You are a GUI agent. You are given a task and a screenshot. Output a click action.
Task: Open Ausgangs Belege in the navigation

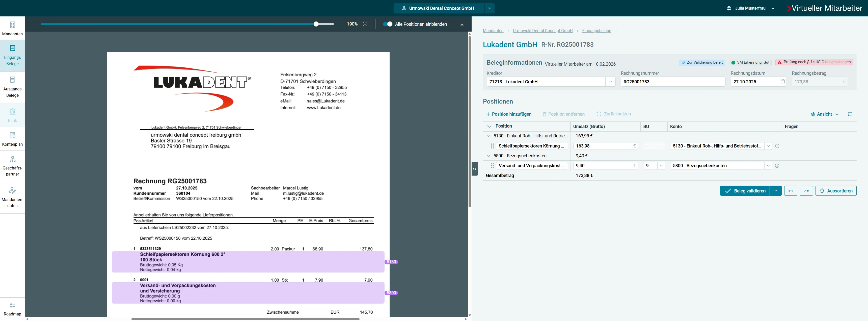coord(12,87)
